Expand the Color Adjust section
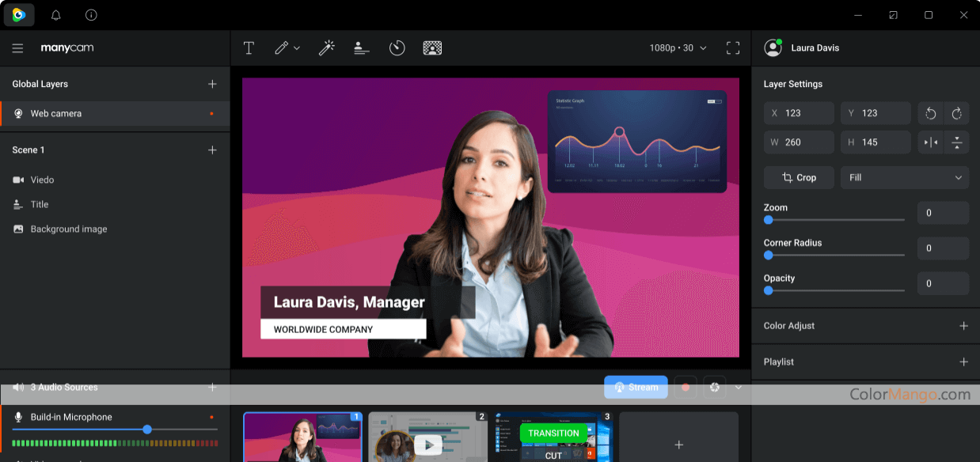Viewport: 980px width, 462px height. coord(963,326)
